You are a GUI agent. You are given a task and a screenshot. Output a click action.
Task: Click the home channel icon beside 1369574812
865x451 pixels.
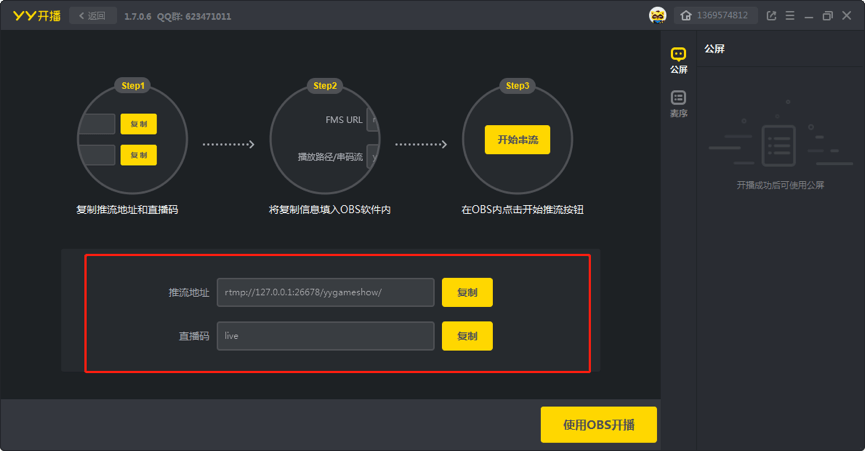point(686,15)
